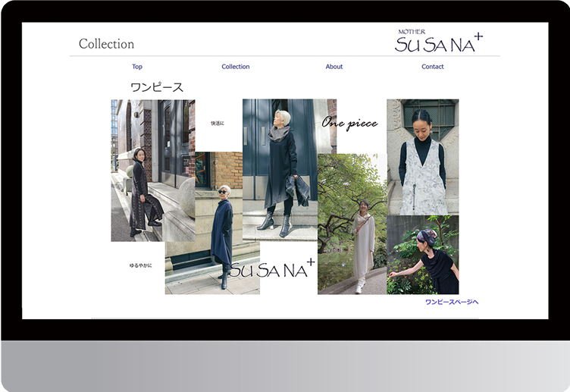
Task: Click the dark blue door behind seated woman
Action: point(170,140)
